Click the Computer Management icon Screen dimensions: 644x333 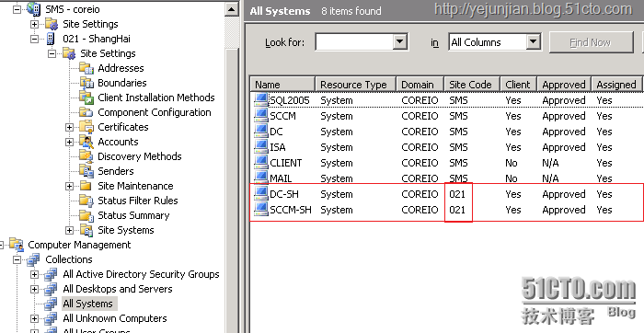(17, 245)
